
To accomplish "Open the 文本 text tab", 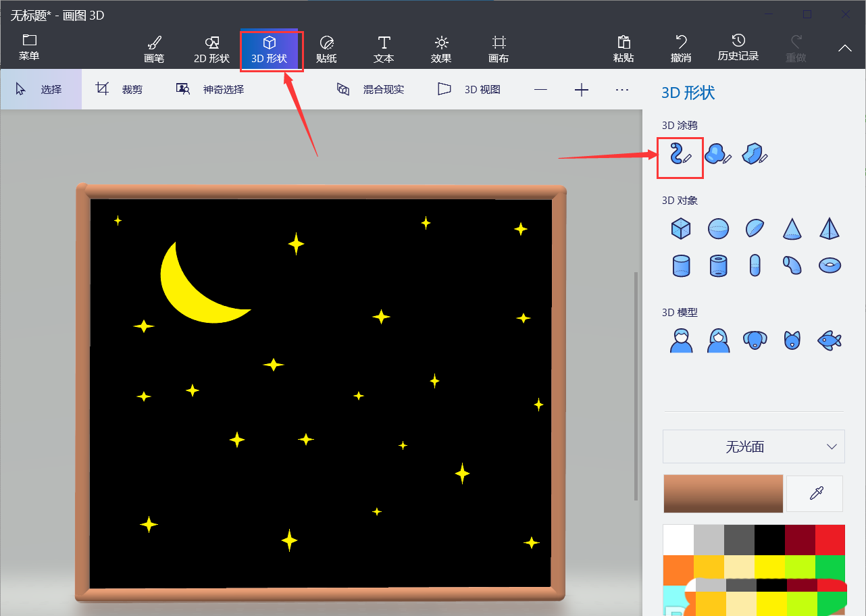I will [x=384, y=49].
